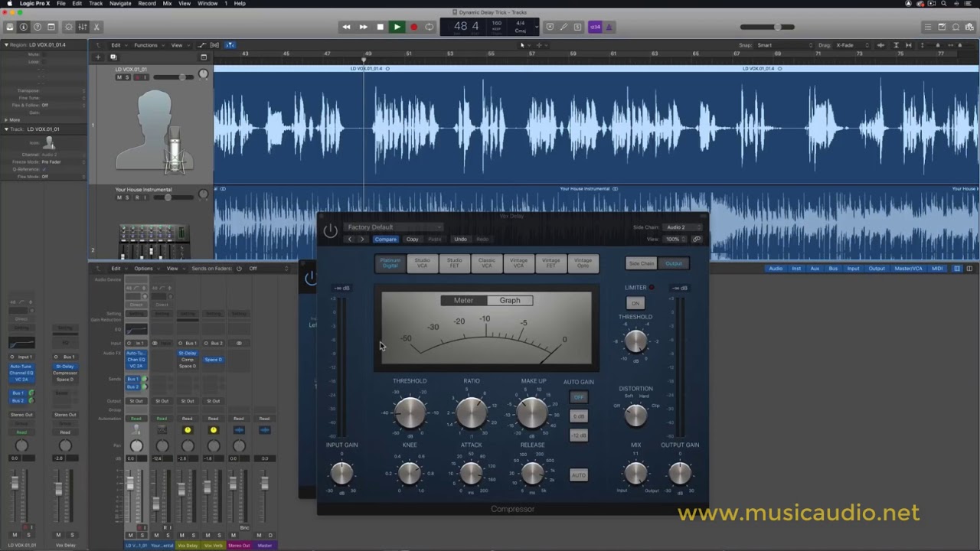Viewport: 980px width, 551px height.
Task: Open the Mix menu
Action: (x=167, y=3)
